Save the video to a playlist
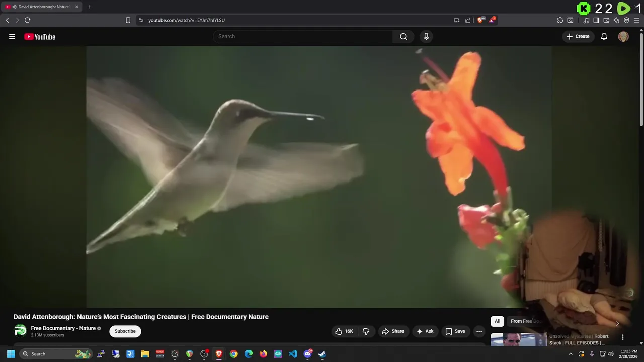Screen dimensions: 644x362 click(x=455, y=331)
